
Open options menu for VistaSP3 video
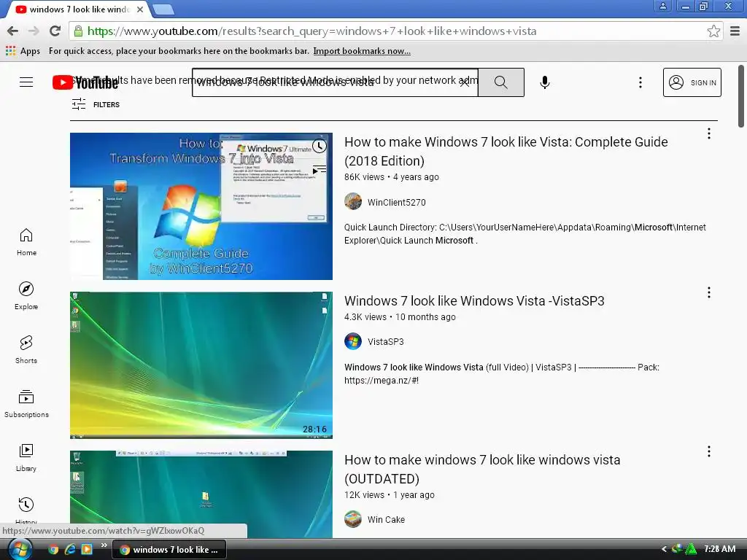coord(709,292)
